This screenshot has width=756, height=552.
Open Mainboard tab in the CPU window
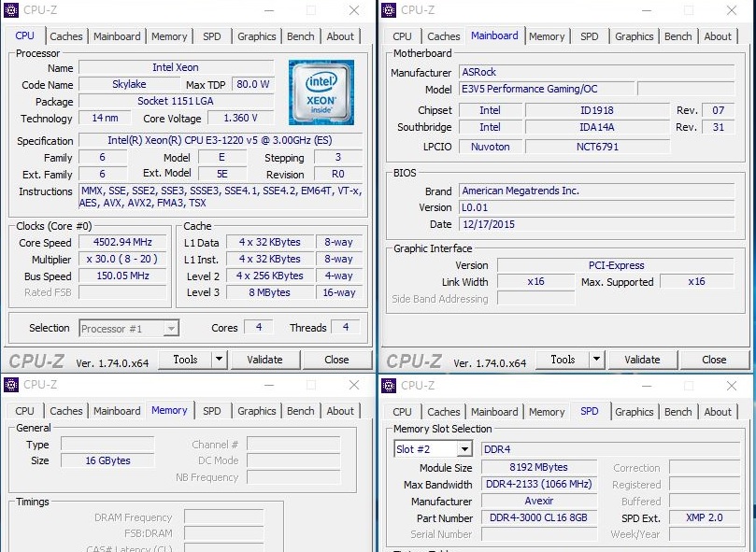[117, 36]
